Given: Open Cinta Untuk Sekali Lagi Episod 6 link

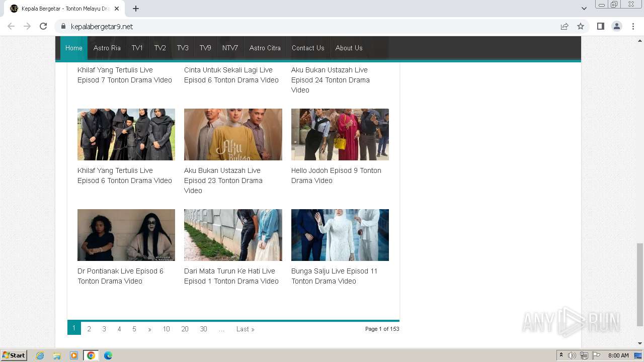Looking at the screenshot, I should point(231,75).
